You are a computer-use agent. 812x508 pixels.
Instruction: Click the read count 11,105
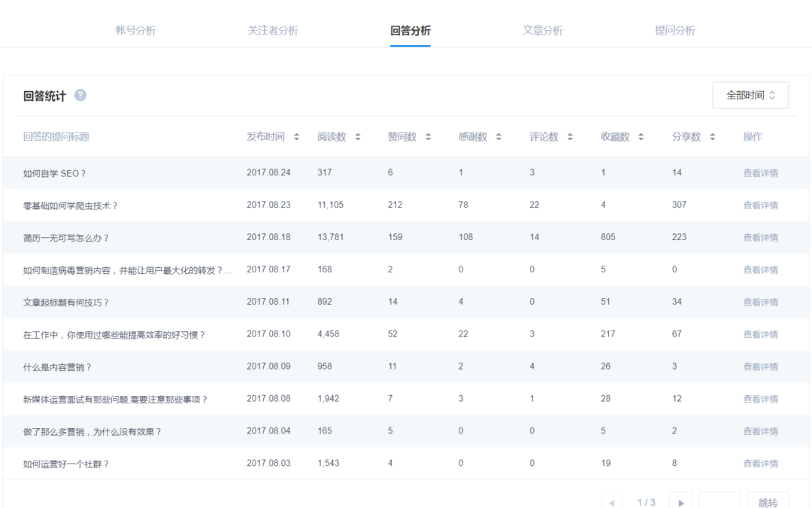tap(330, 205)
